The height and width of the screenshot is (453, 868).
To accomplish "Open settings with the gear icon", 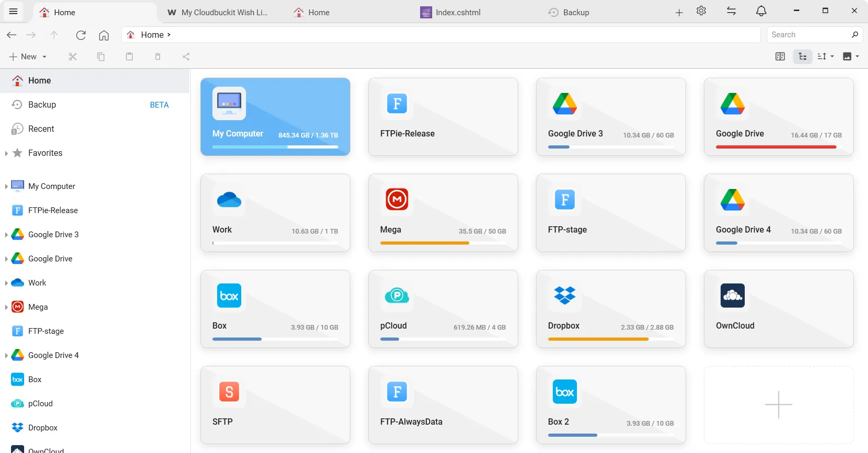I will (x=701, y=11).
